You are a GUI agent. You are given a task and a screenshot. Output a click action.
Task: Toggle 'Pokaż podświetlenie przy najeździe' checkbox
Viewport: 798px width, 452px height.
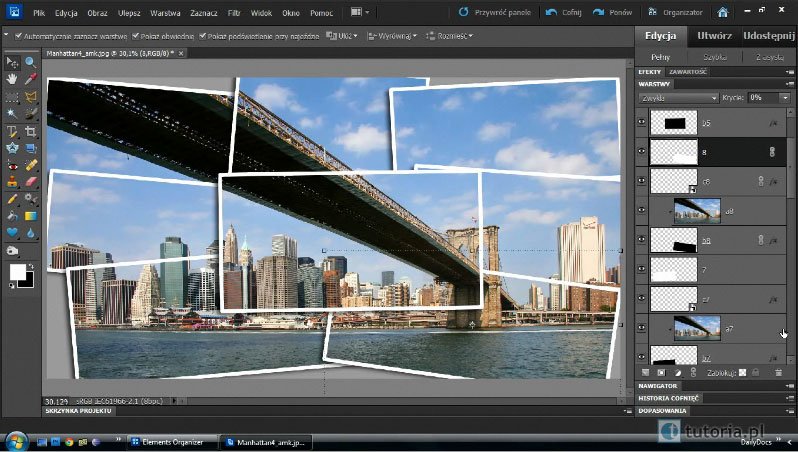[x=204, y=36]
